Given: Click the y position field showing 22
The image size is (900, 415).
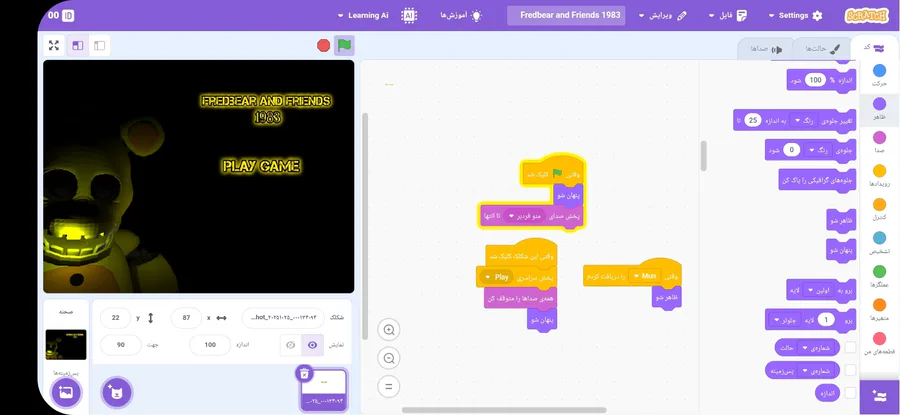Looking at the screenshot, I should click(115, 317).
